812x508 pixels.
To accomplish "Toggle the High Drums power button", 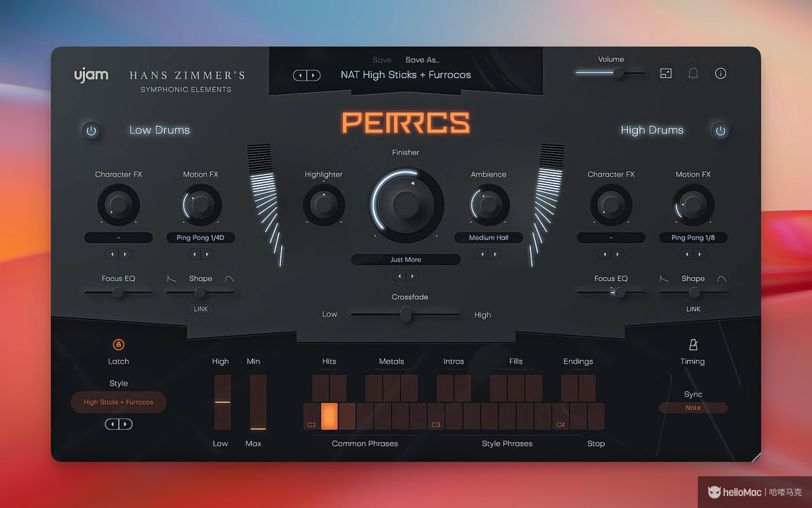I will (720, 131).
